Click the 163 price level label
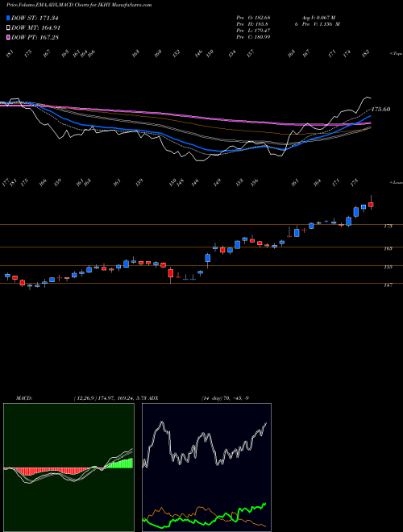The height and width of the screenshot is (532, 403). [x=388, y=249]
